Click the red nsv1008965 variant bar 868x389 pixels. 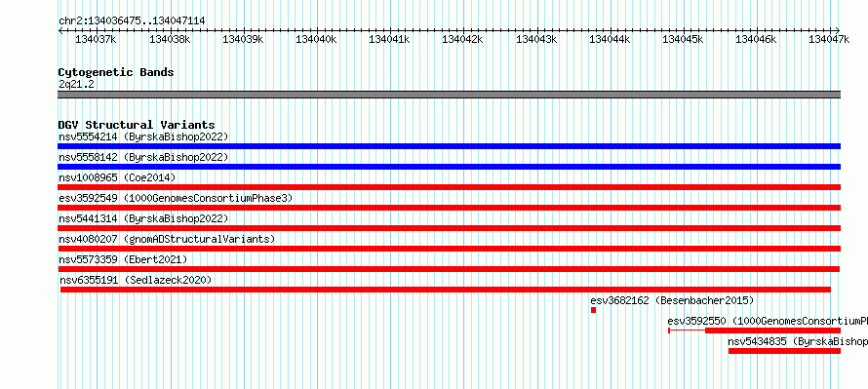point(449,187)
